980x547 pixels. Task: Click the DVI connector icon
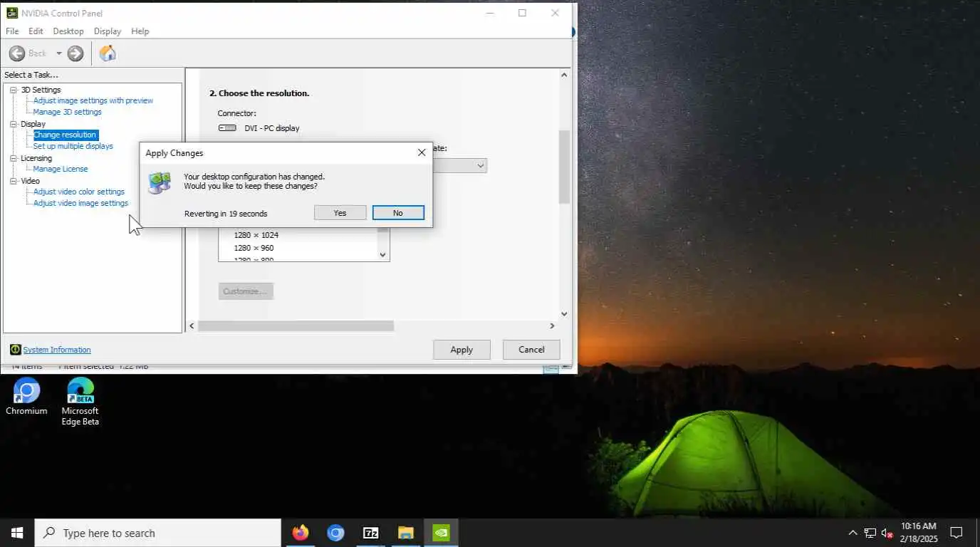(x=227, y=128)
